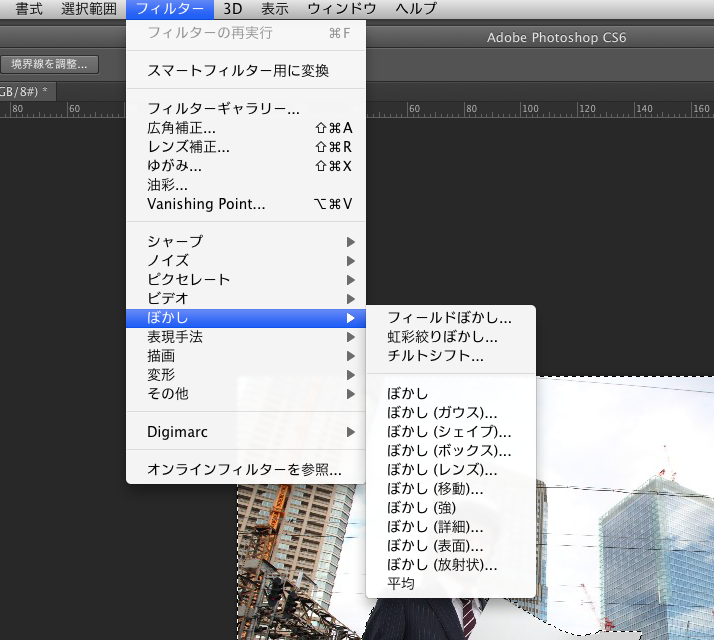Select ぼかし (ガウス)... blur filter

[x=442, y=413]
